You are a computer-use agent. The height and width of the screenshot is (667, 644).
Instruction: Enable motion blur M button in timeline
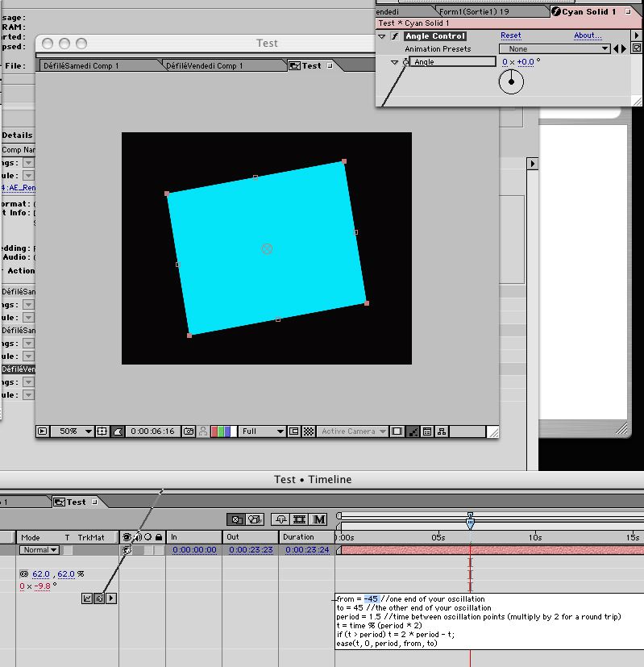click(319, 519)
